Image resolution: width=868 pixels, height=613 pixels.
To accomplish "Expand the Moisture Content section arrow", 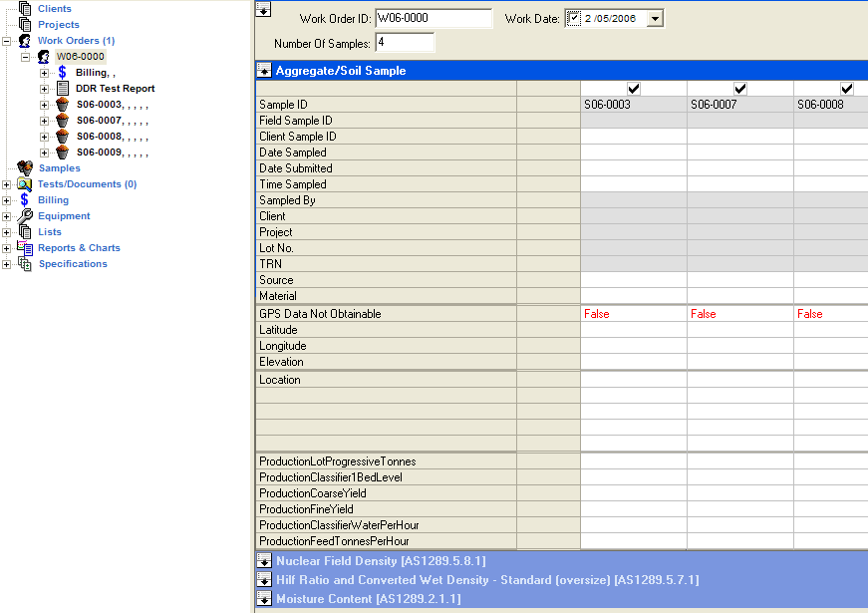I will [264, 598].
